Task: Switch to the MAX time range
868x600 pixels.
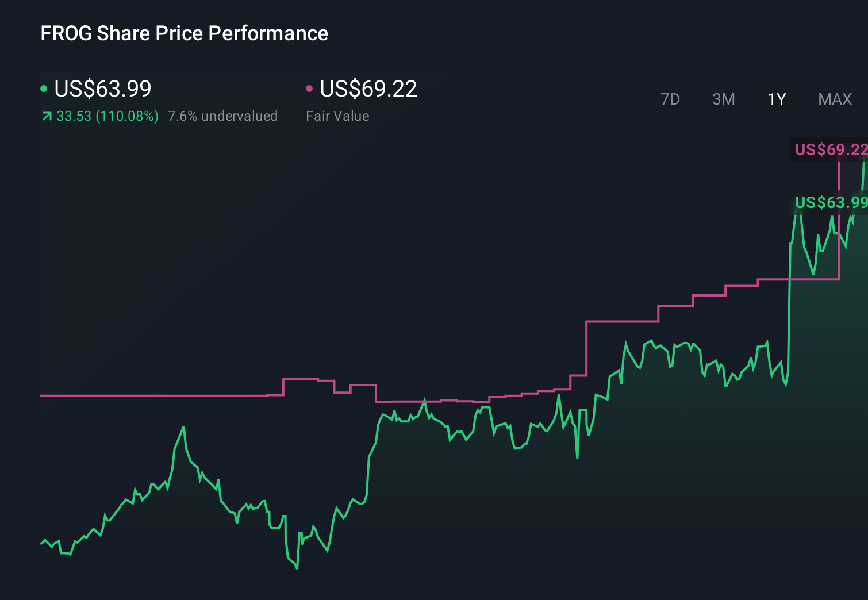Action: point(835,99)
